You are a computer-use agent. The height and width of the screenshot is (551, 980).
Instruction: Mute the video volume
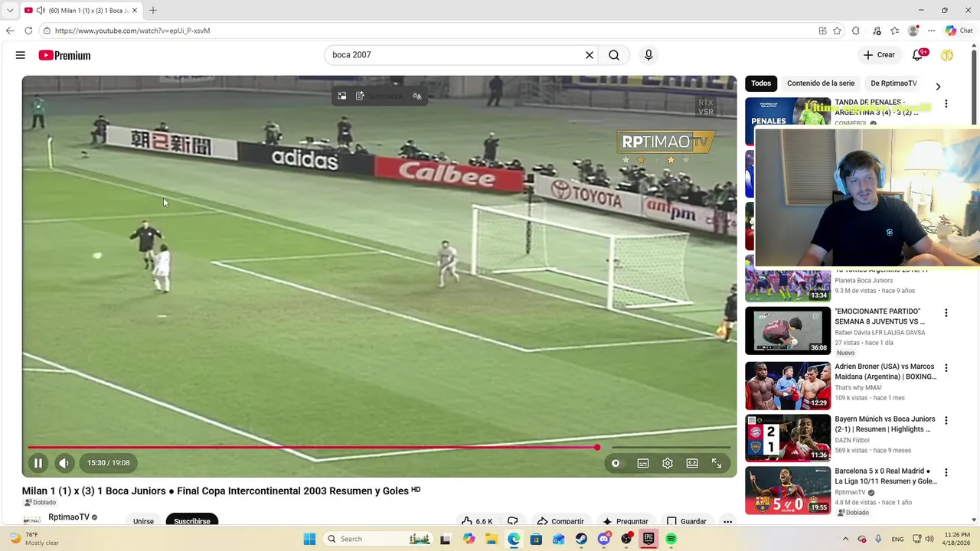[64, 463]
